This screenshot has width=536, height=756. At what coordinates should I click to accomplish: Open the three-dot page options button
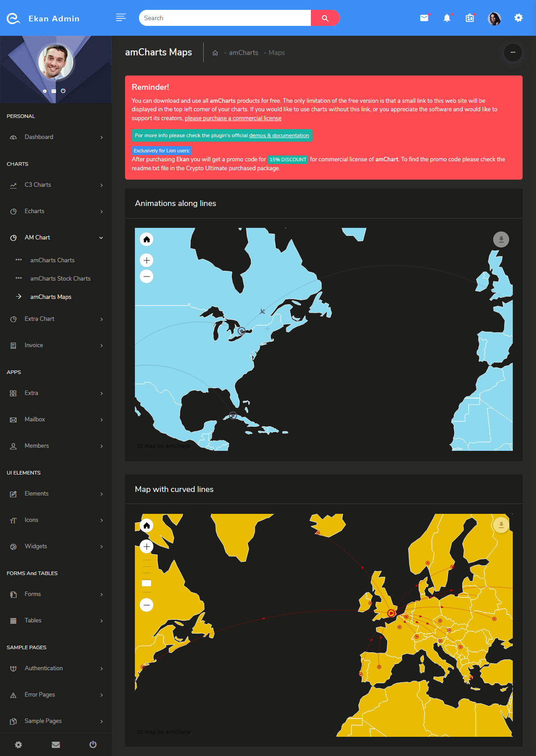513,52
